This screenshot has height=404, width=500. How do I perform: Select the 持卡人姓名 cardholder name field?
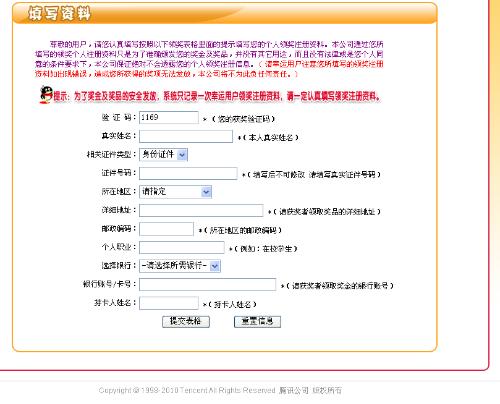pyautogui.click(x=169, y=303)
